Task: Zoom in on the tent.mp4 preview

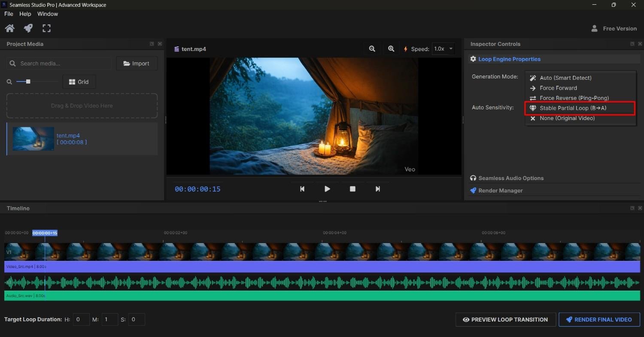Action: click(x=391, y=48)
